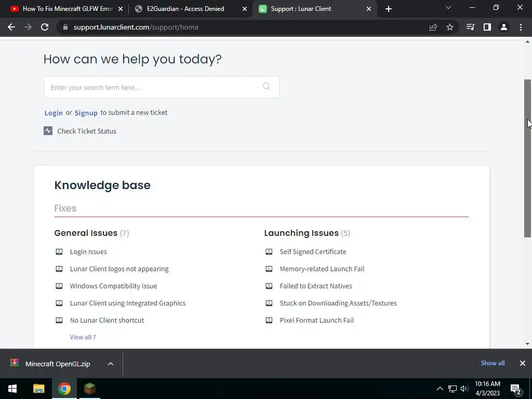Click View all 7 link
The width and height of the screenshot is (532, 399).
pyautogui.click(x=83, y=337)
